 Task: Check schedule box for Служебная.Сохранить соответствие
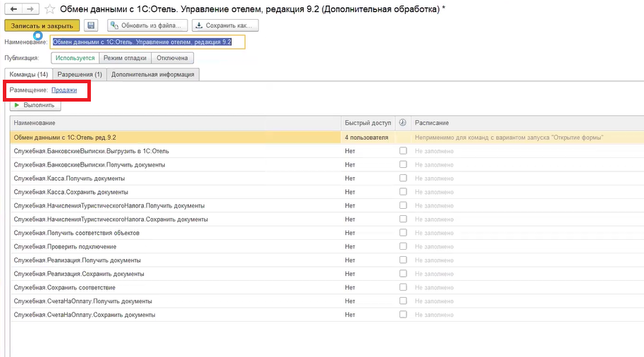(403, 287)
